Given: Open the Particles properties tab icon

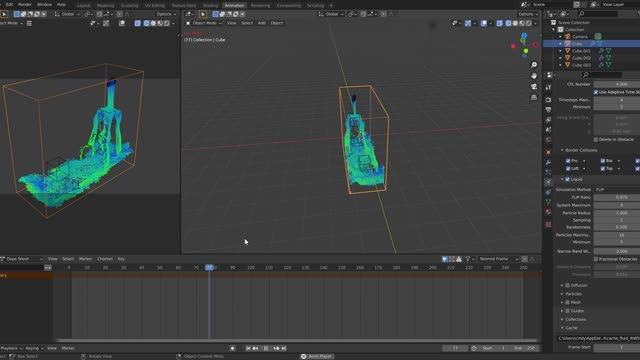Looking at the screenshot, I should [x=548, y=172].
